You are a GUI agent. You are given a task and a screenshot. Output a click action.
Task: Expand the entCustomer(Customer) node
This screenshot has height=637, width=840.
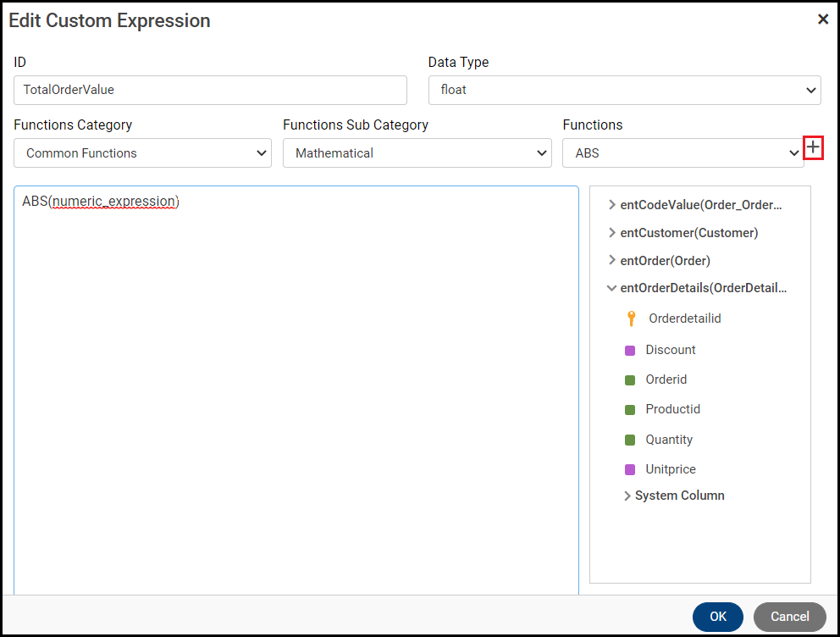(612, 233)
